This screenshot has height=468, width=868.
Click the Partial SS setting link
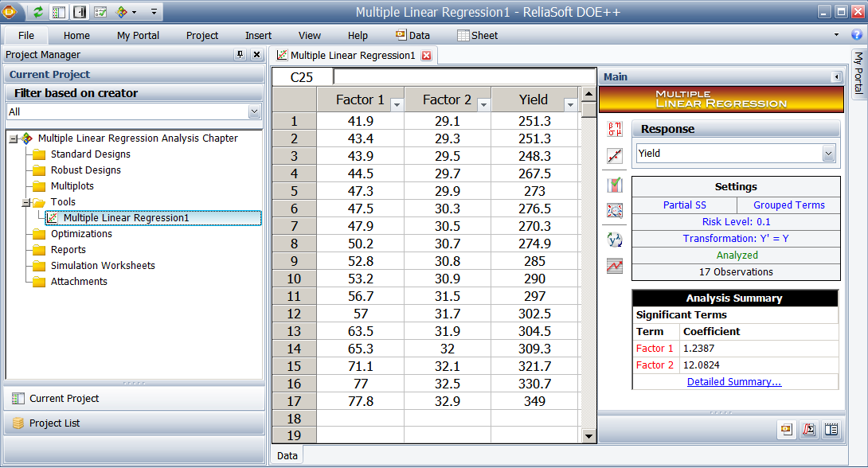point(685,205)
